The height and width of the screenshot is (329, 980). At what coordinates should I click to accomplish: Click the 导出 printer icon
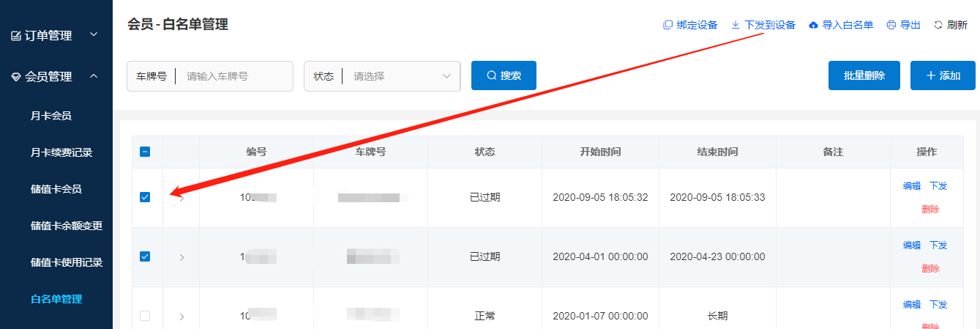[891, 25]
